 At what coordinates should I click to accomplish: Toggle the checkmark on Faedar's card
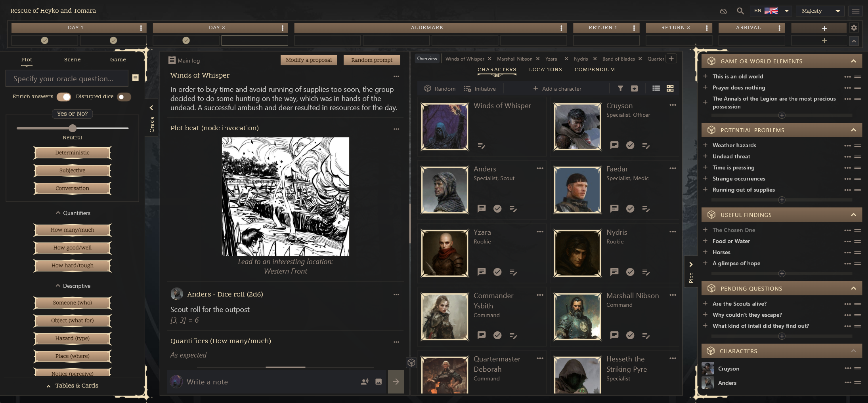(630, 209)
